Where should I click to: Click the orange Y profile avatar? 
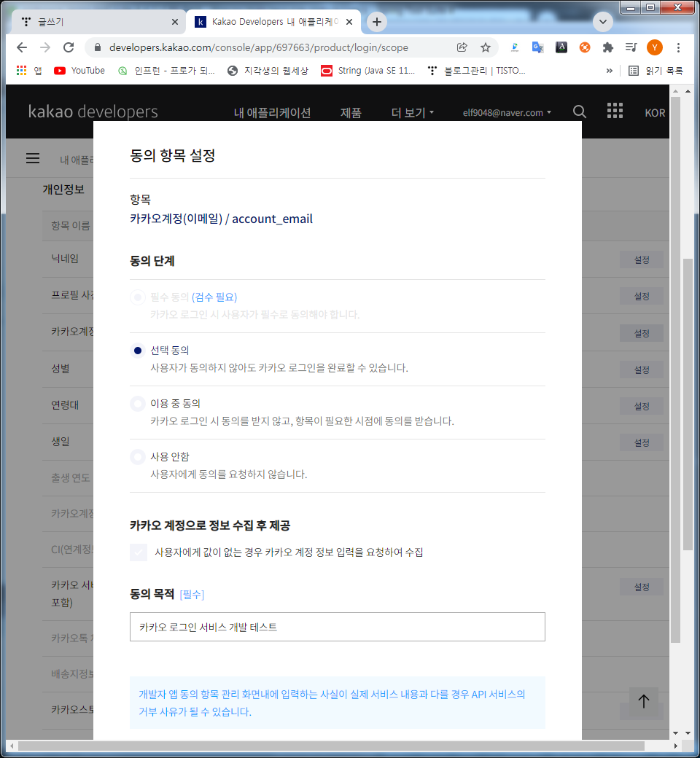(655, 47)
